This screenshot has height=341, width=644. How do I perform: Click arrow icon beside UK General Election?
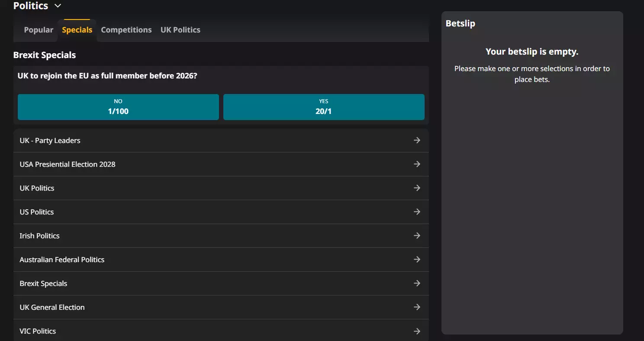click(x=417, y=307)
